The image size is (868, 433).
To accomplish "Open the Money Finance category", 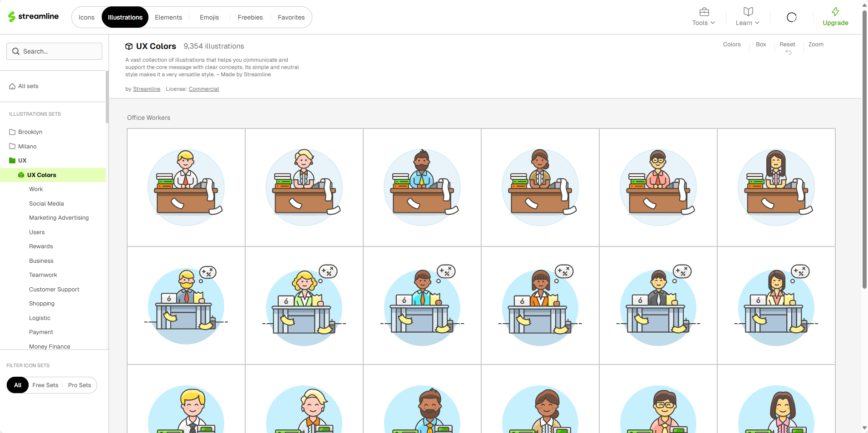I will [x=49, y=346].
